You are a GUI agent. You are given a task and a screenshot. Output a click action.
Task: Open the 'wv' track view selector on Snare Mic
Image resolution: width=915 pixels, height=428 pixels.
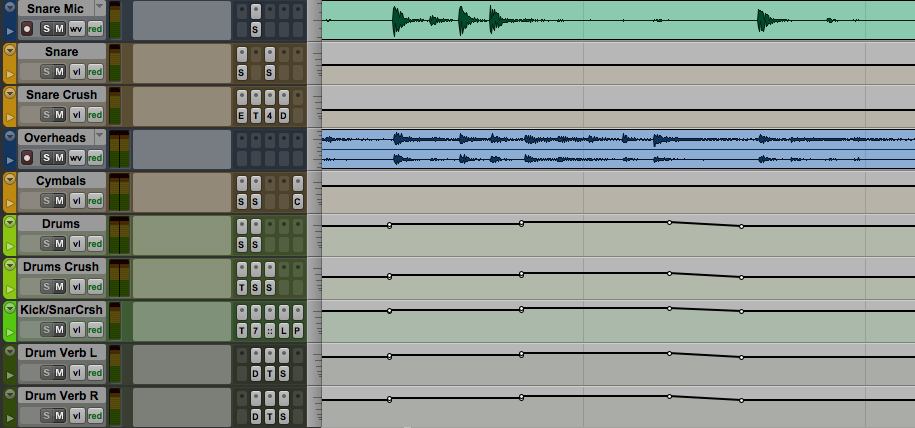[76, 28]
